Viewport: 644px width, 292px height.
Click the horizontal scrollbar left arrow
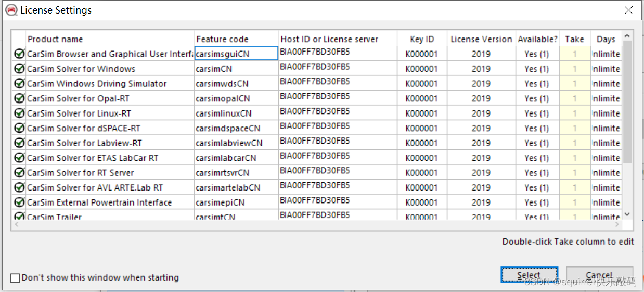point(17,224)
